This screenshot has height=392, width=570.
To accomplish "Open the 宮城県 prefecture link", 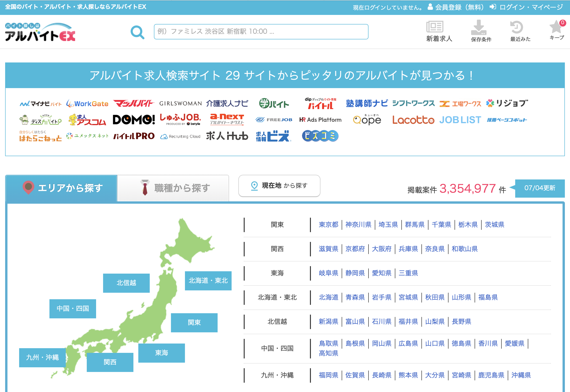I will [408, 297].
